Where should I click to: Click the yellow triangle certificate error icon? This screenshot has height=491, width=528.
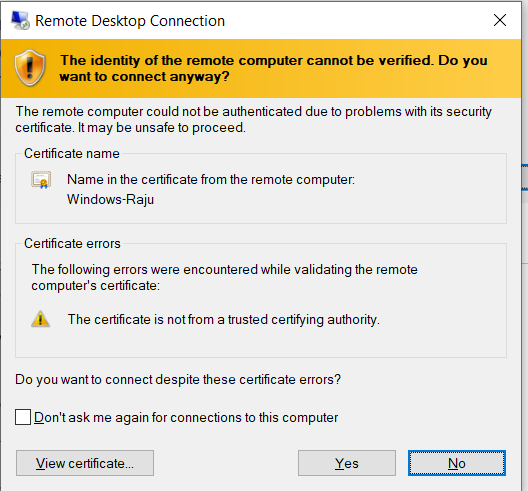point(40,319)
